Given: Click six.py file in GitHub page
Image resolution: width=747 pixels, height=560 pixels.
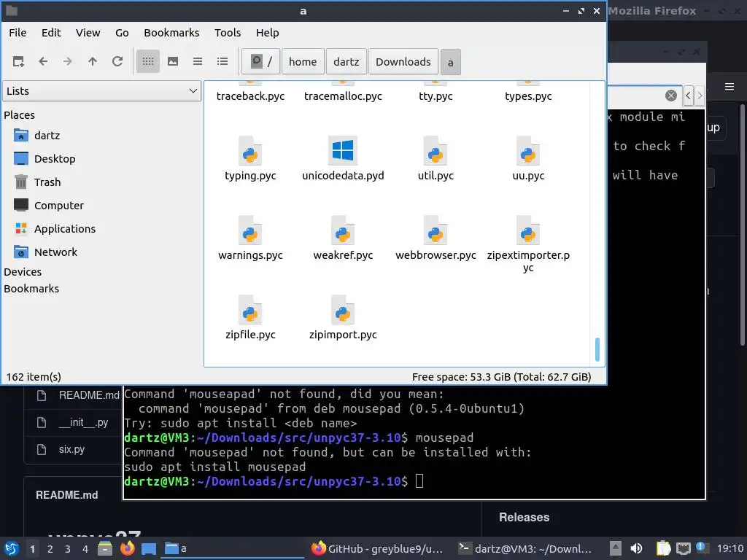Looking at the screenshot, I should [x=71, y=449].
